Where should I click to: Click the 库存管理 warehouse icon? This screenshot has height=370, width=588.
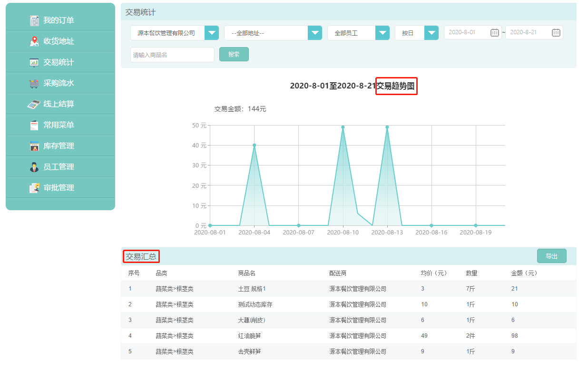tap(34, 146)
